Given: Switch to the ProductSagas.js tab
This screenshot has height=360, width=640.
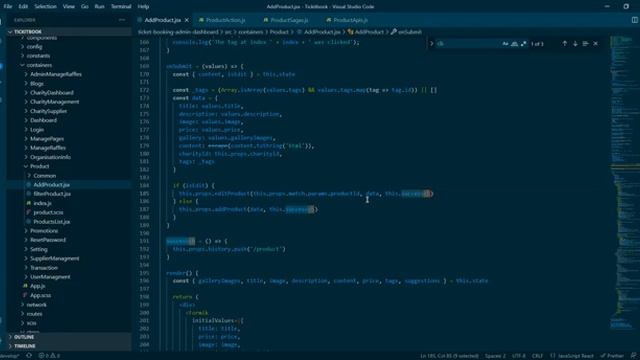Looking at the screenshot, I should [x=289, y=20].
